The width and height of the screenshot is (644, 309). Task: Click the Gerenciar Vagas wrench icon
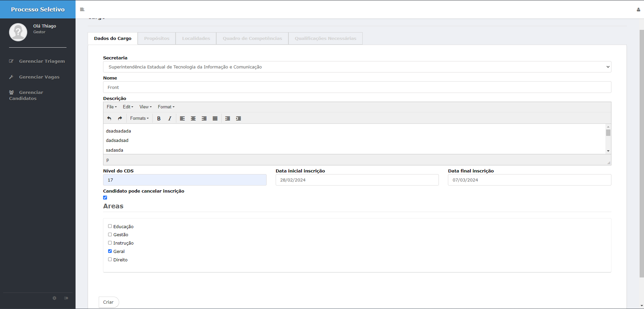click(x=11, y=77)
